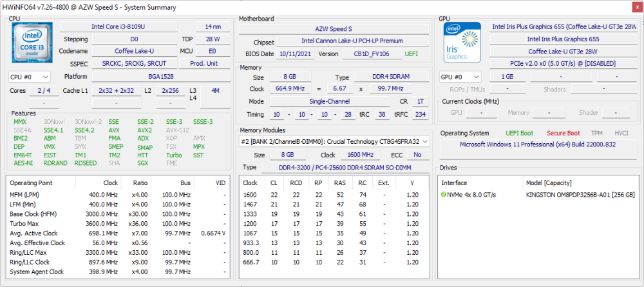Click the RDSEED feature flag

coord(86,163)
